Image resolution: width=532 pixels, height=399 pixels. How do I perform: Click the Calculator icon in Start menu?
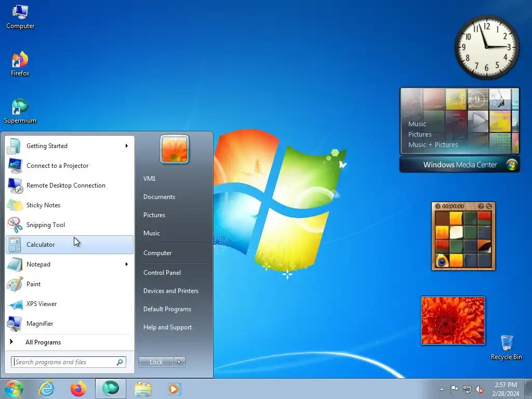tap(15, 244)
